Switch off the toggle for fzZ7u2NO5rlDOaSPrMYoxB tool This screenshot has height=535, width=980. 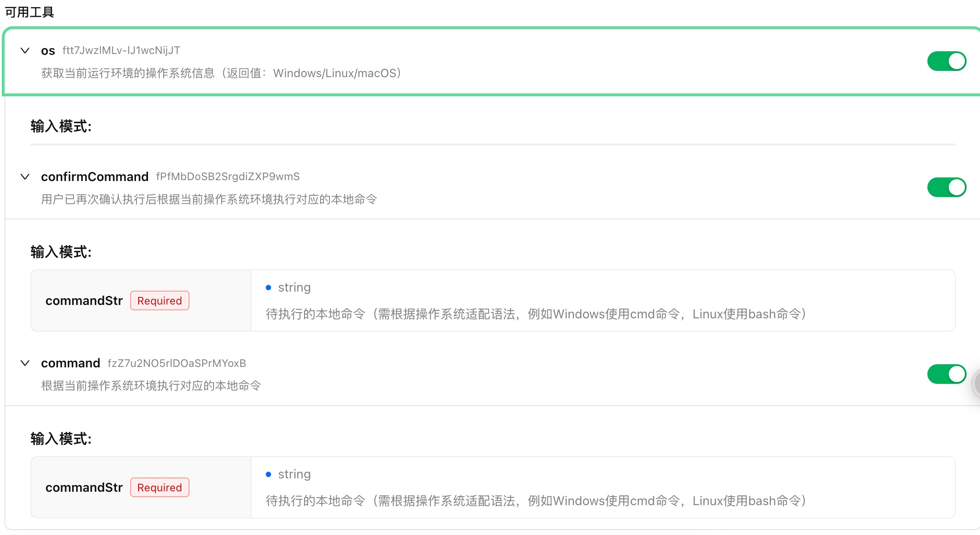pos(946,374)
